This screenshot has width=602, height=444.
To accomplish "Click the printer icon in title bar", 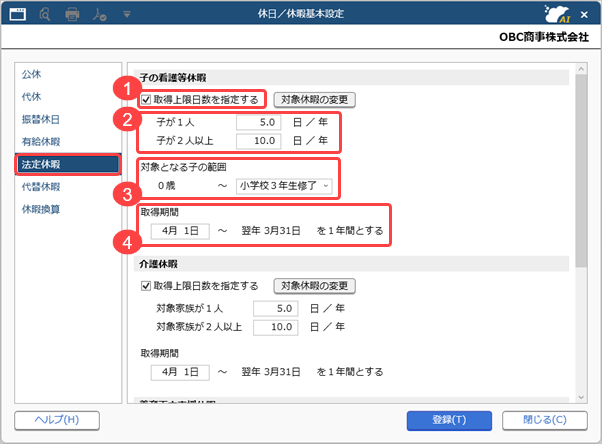I will point(72,15).
